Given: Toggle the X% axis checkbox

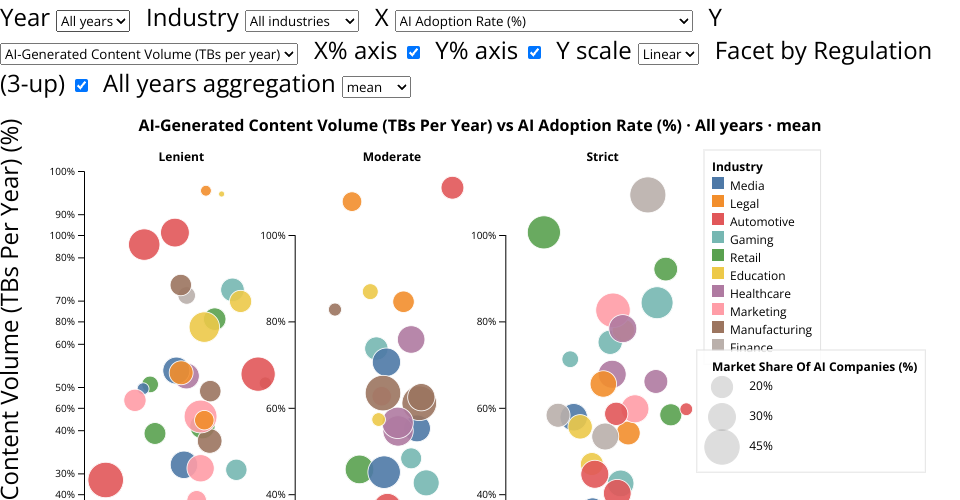Looking at the screenshot, I should click(413, 53).
